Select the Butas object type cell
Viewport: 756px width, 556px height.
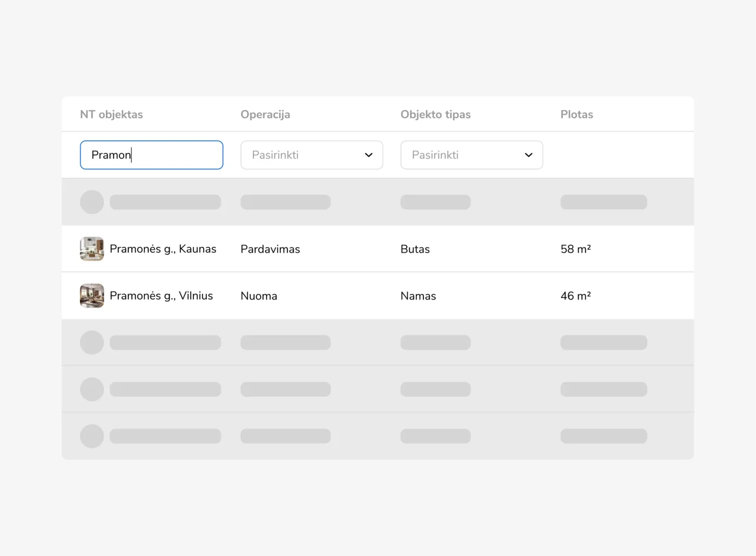coord(415,249)
